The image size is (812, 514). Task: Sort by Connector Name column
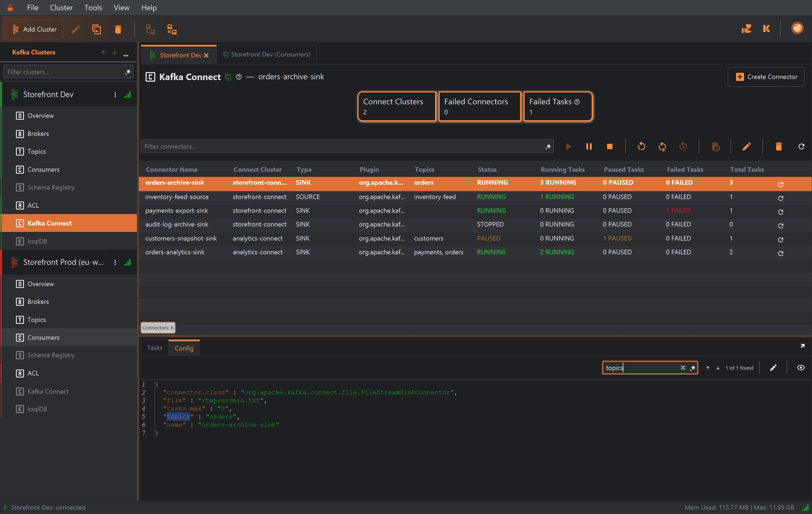[x=172, y=170]
